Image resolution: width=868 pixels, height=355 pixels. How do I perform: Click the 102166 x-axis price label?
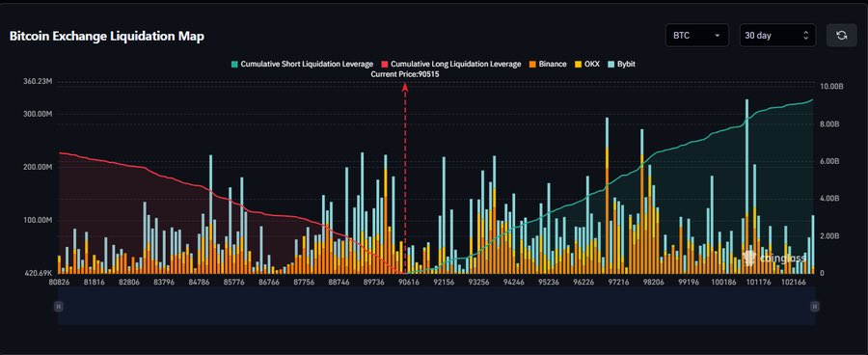[794, 282]
